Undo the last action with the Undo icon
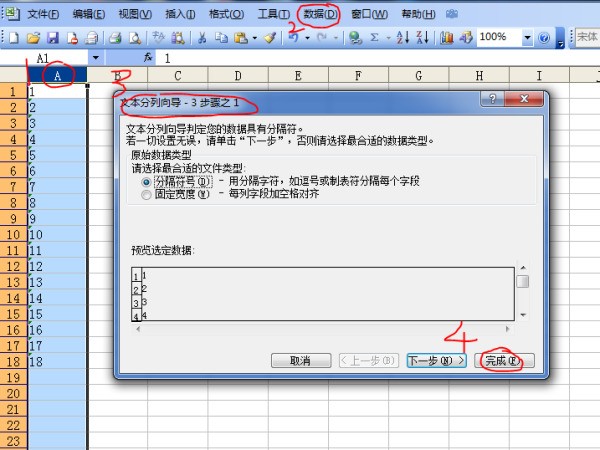The width and height of the screenshot is (600, 450). click(293, 38)
